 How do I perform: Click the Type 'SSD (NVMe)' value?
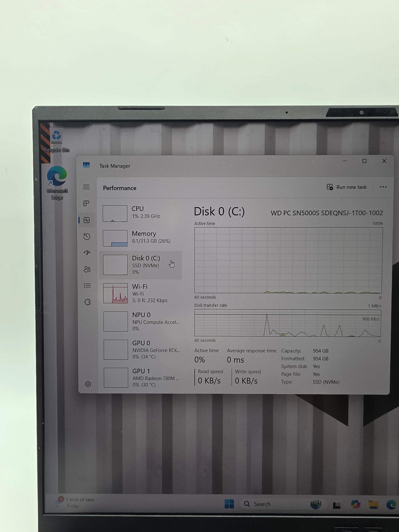(326, 382)
